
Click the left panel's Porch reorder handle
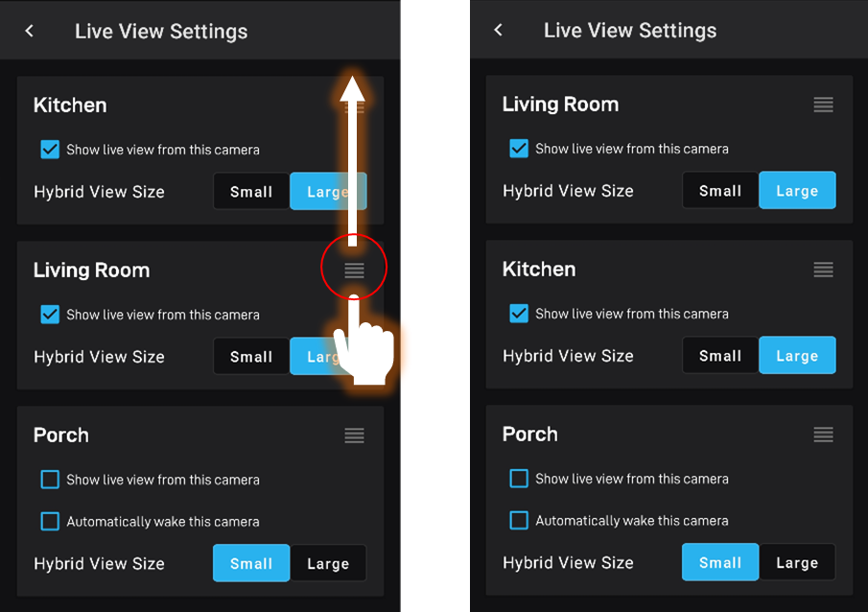[x=354, y=435]
